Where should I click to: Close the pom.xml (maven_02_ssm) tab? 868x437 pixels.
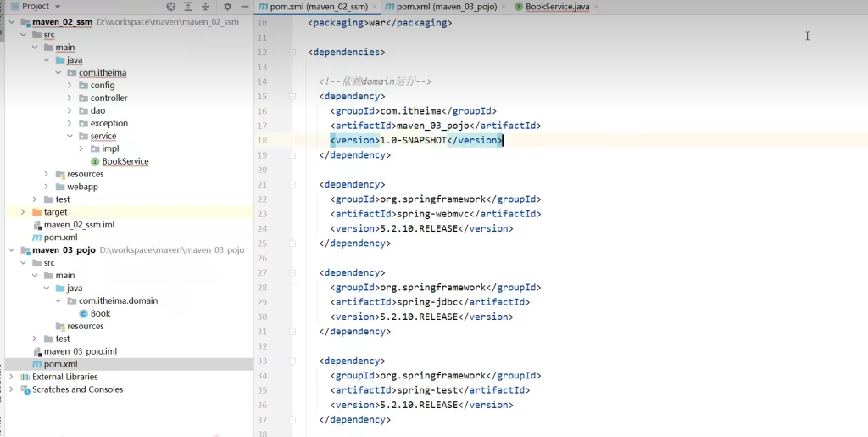[375, 7]
